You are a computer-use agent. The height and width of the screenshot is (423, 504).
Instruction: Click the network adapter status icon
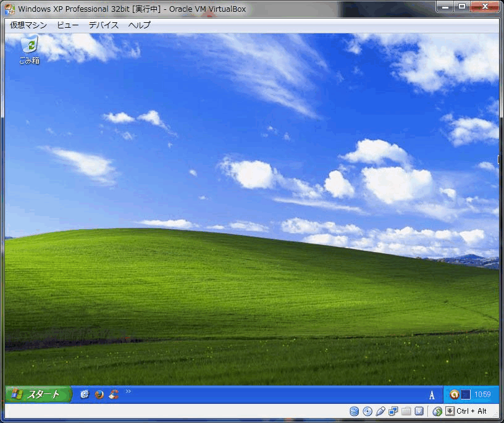pyautogui.click(x=393, y=411)
